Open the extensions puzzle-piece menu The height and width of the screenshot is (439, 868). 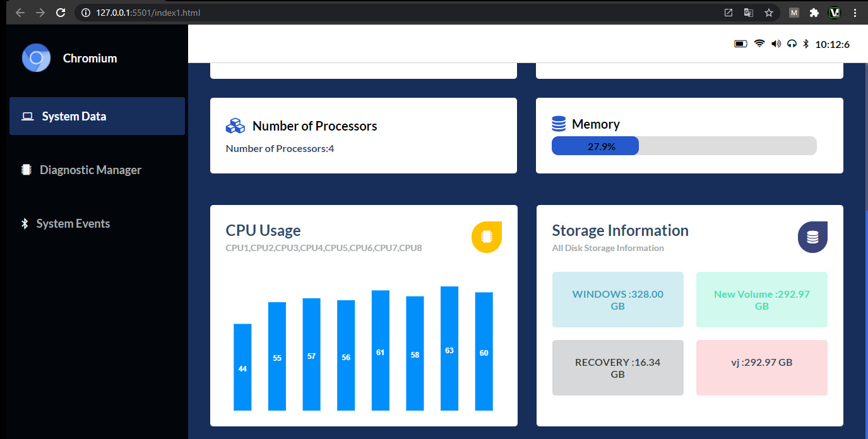point(814,12)
